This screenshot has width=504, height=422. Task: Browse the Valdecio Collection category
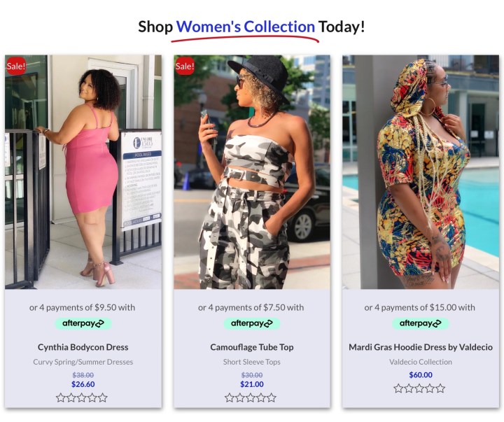(x=421, y=362)
